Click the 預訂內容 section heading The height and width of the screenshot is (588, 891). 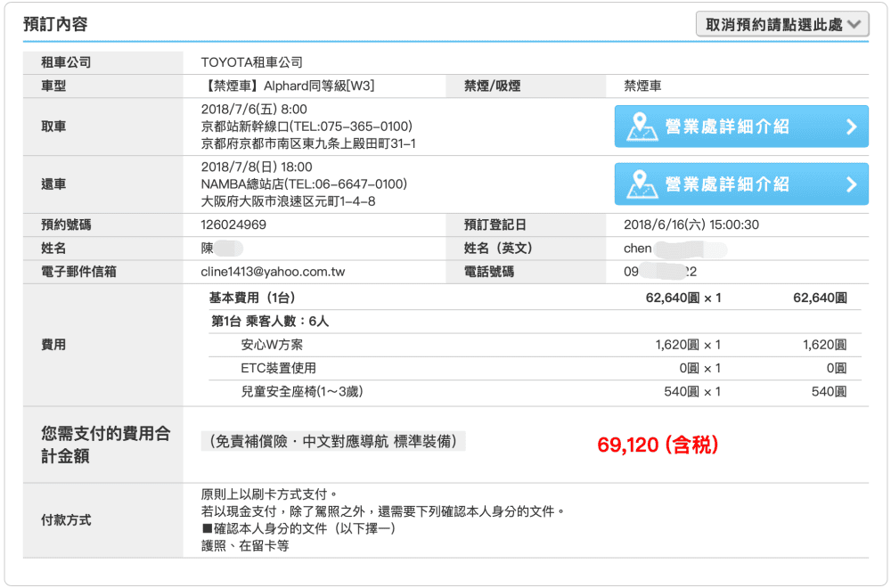55,24
